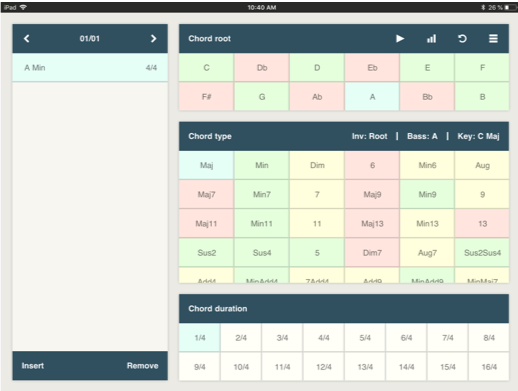The image size is (518, 391).
Task: Set chord duration to 6/4
Action: coord(406,338)
